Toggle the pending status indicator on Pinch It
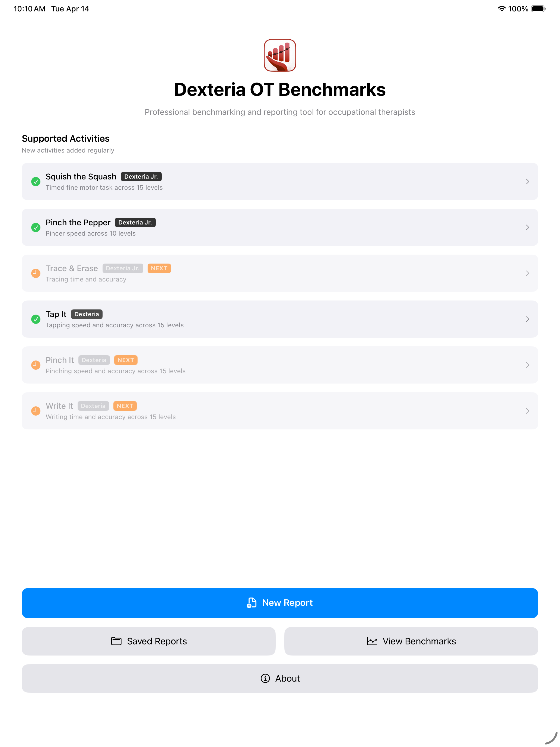Screen dimensions: 560x747 coord(36,365)
